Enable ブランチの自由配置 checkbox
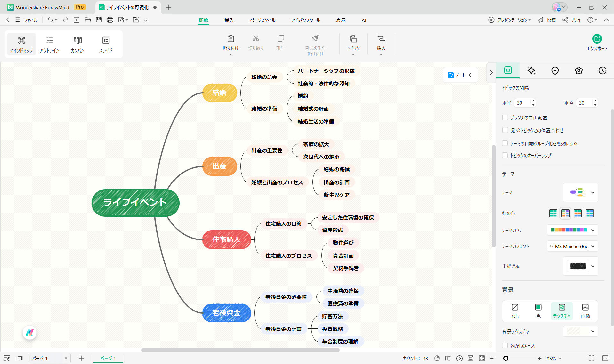Image resolution: width=614 pixels, height=364 pixels. [x=505, y=117]
